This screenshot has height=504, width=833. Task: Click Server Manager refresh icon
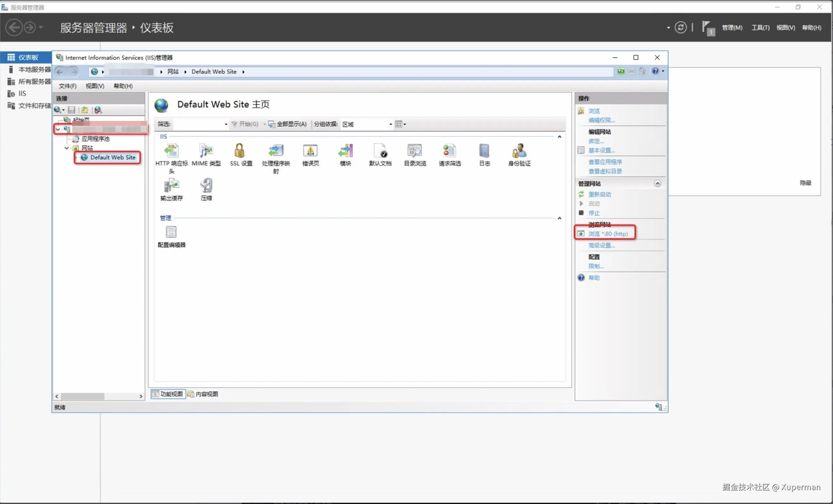(681, 27)
